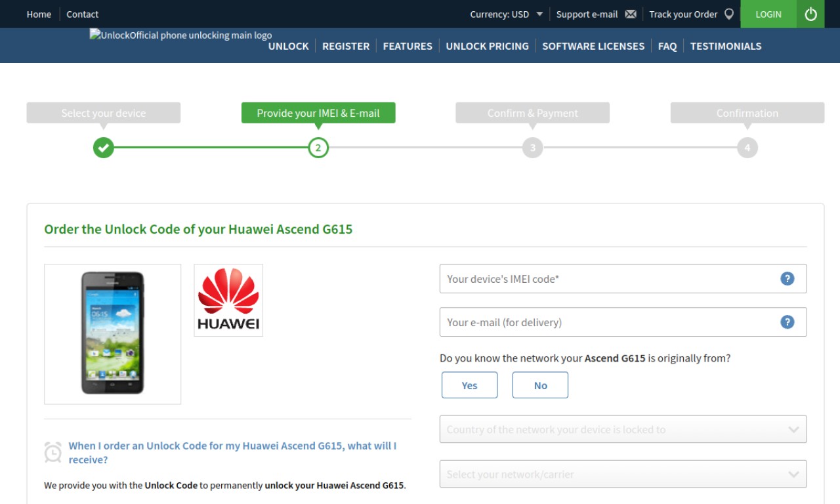840x504 pixels.
Task: Open the FEATURES menu item
Action: click(408, 46)
